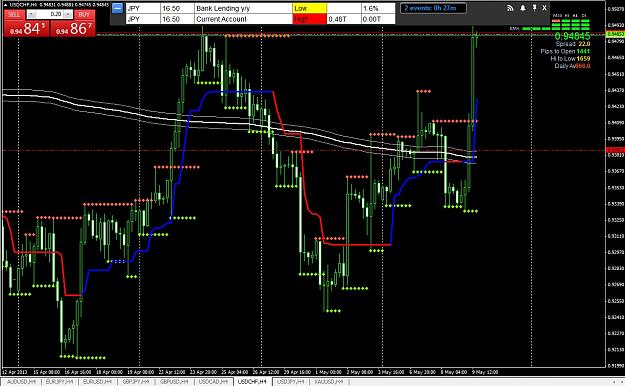Image resolution: width=625 pixels, height=386 pixels.
Task: Select the active USDCHF,H4 chart tab
Action: (x=253, y=382)
